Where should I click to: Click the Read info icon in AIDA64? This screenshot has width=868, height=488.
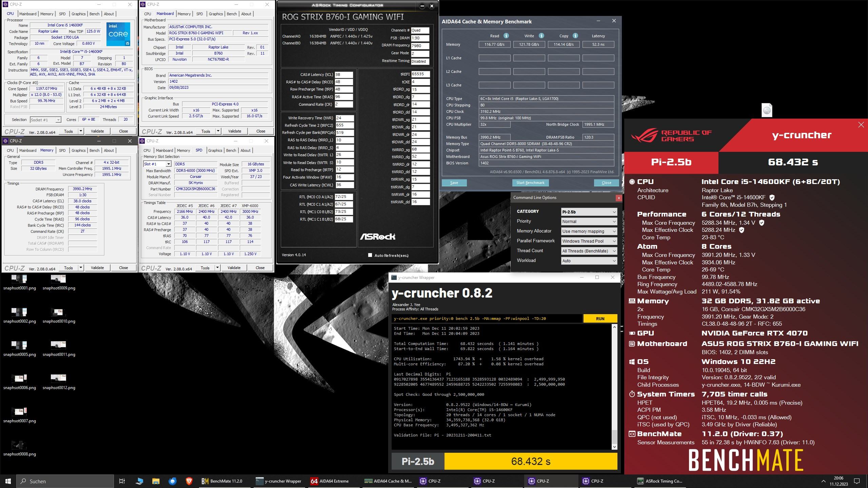point(506,36)
